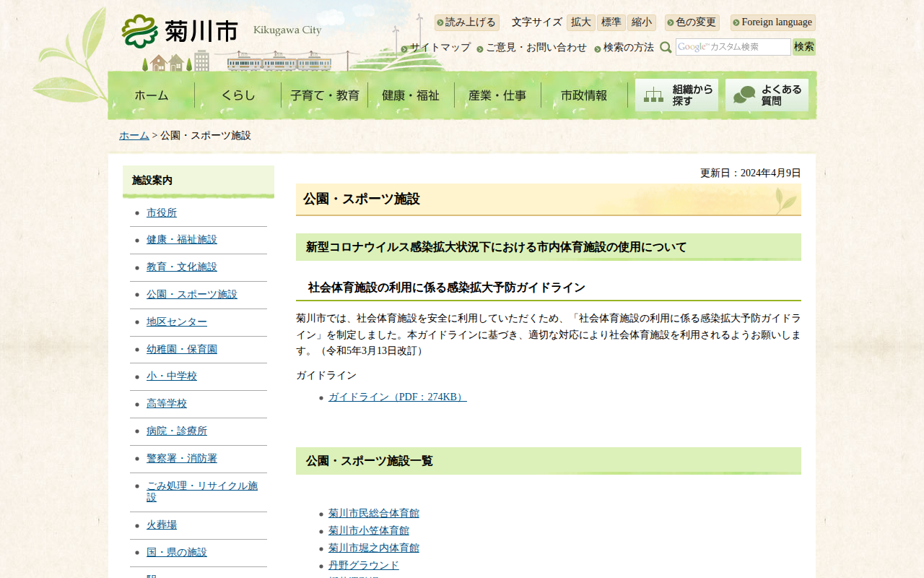Open the 子育て・教育 navigation menu
The width and height of the screenshot is (924, 578).
click(324, 95)
